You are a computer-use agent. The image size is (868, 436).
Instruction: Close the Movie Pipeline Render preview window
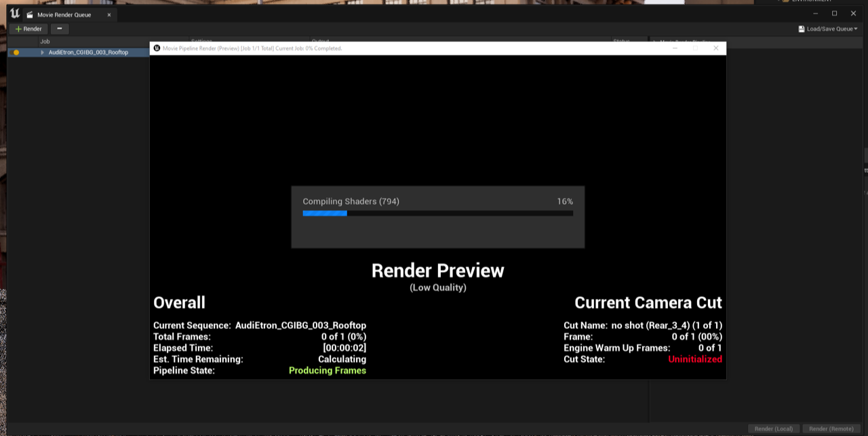pyautogui.click(x=715, y=48)
